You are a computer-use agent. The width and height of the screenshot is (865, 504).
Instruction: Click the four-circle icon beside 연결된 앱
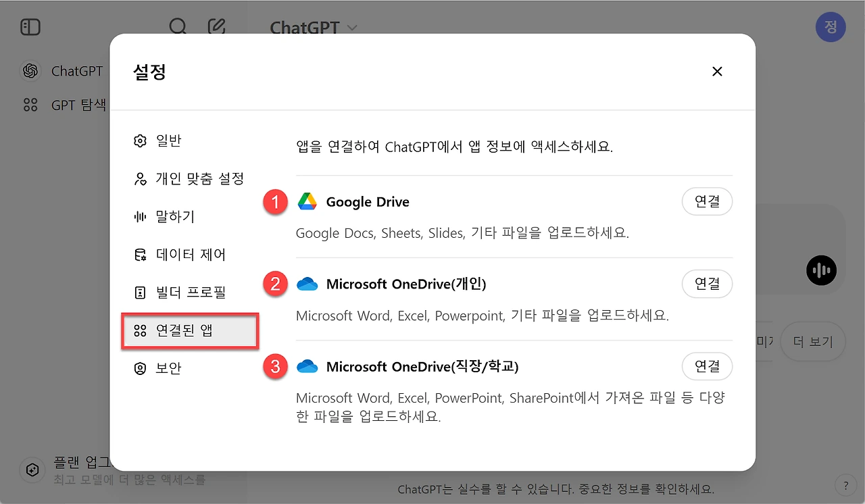pyautogui.click(x=140, y=330)
